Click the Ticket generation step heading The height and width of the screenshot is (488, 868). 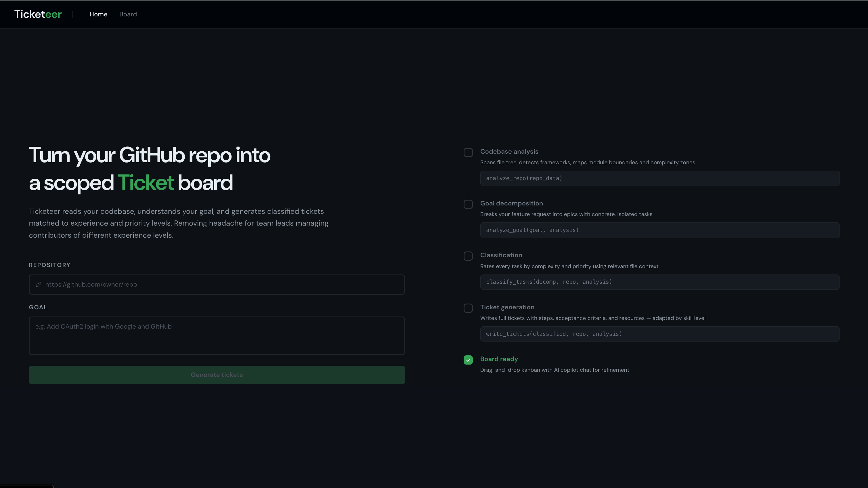click(507, 307)
